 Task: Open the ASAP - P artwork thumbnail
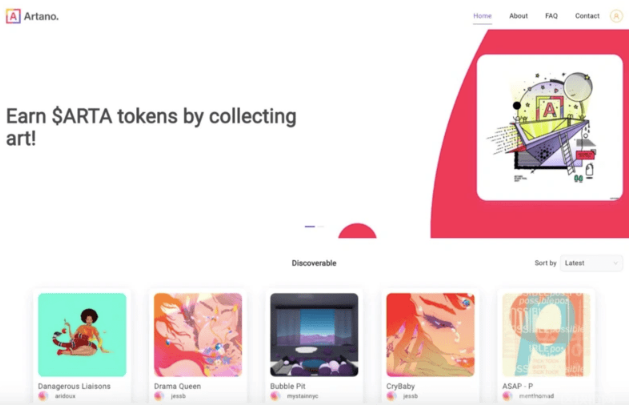[546, 335]
